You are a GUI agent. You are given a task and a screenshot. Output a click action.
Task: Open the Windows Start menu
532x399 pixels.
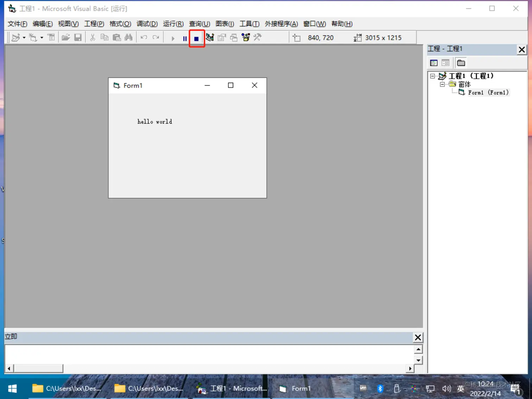(x=13, y=388)
